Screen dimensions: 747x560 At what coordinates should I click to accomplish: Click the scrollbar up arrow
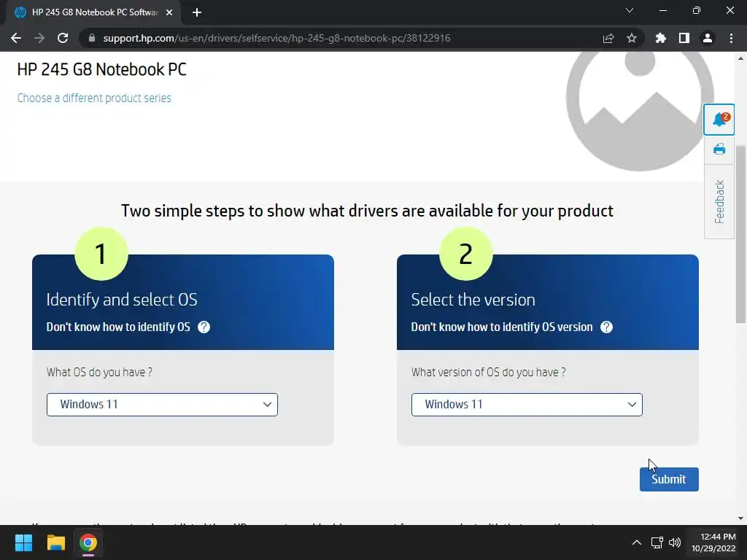740,58
